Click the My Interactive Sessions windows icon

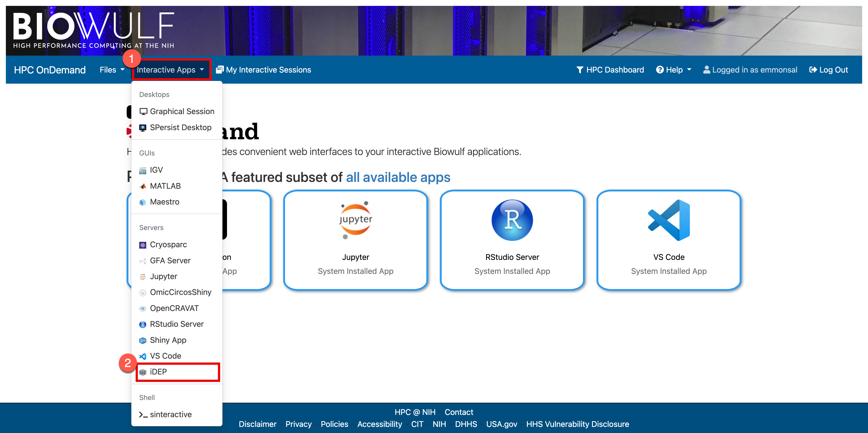(x=220, y=70)
